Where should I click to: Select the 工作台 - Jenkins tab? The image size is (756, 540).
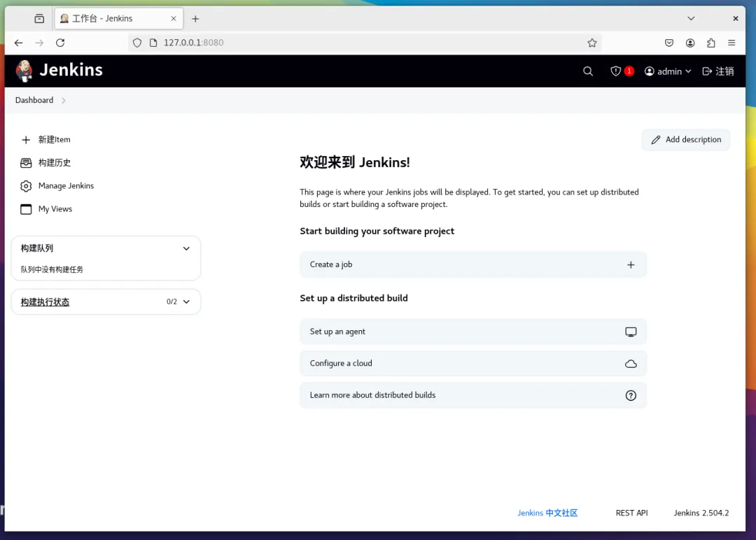click(118, 19)
